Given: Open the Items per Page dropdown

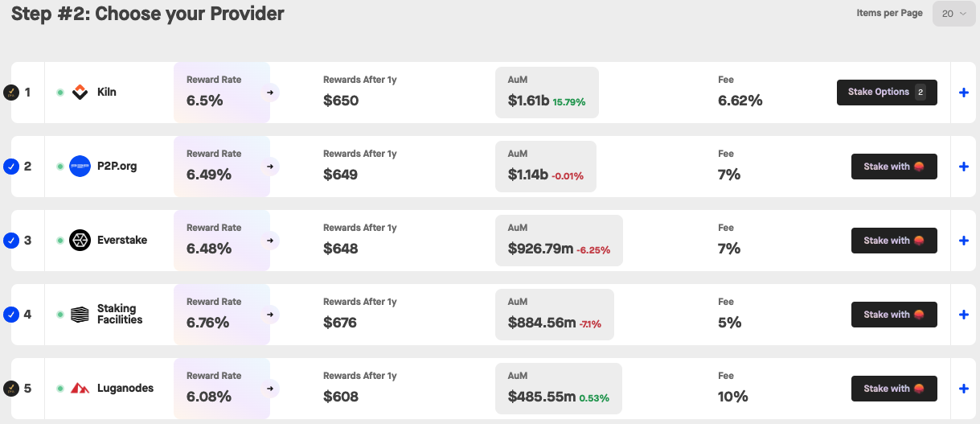Looking at the screenshot, I should point(953,14).
